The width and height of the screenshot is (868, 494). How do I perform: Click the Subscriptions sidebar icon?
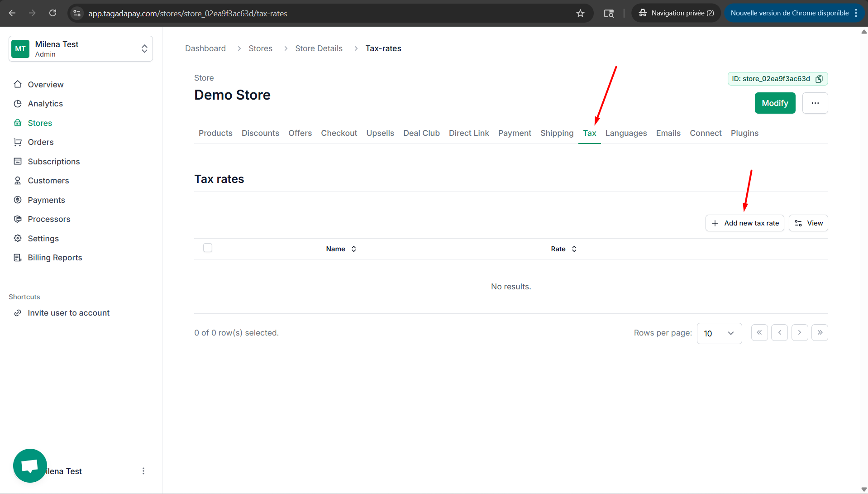coord(18,161)
